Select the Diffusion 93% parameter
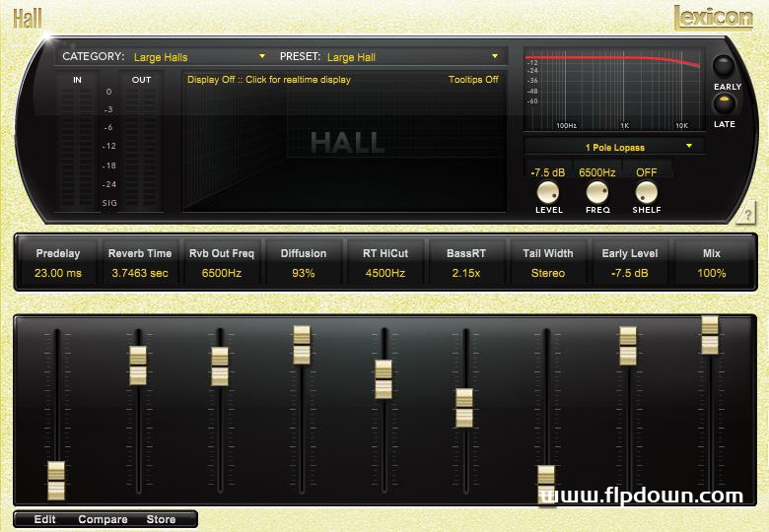The width and height of the screenshot is (769, 532). [303, 263]
